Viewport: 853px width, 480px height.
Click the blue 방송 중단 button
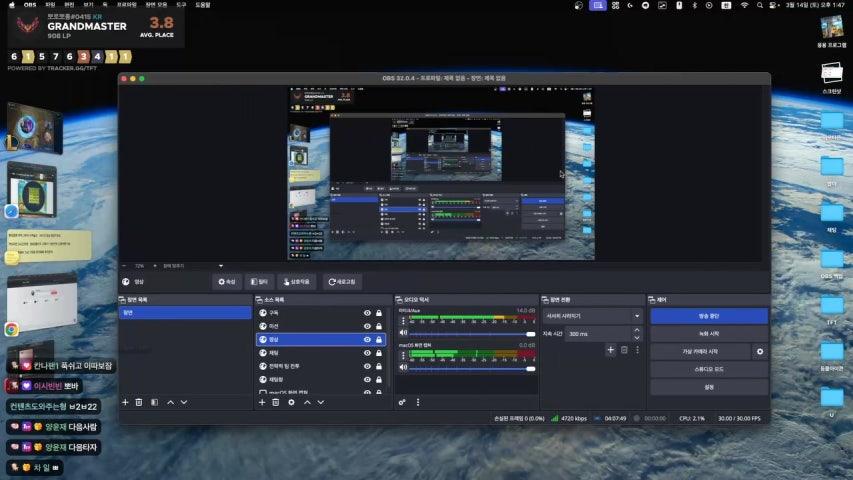708,316
